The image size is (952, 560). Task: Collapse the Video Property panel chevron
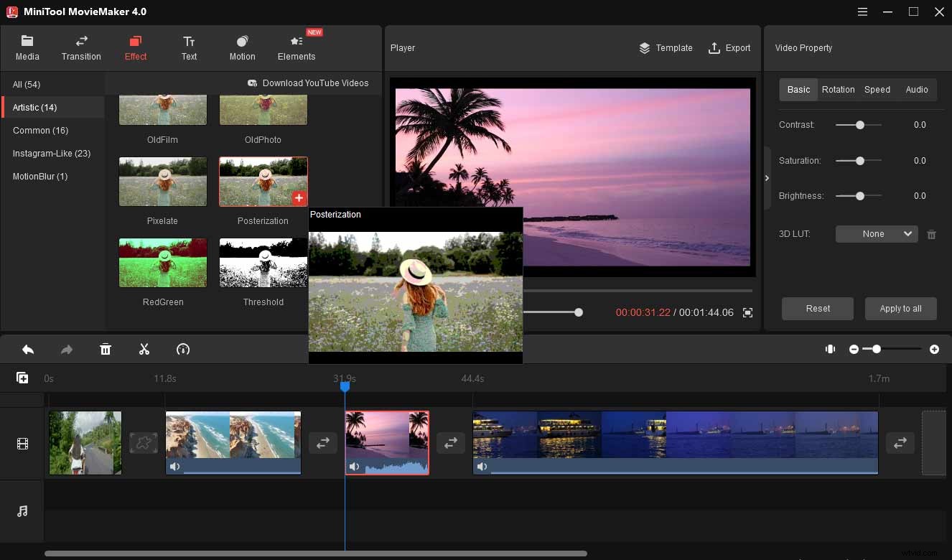(767, 177)
